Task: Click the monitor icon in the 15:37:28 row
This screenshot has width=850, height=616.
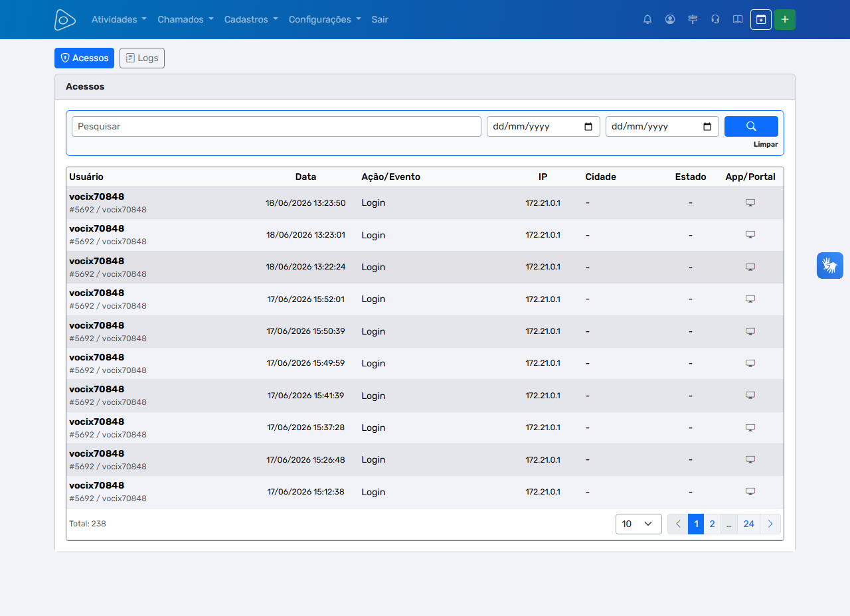Action: 750,427
